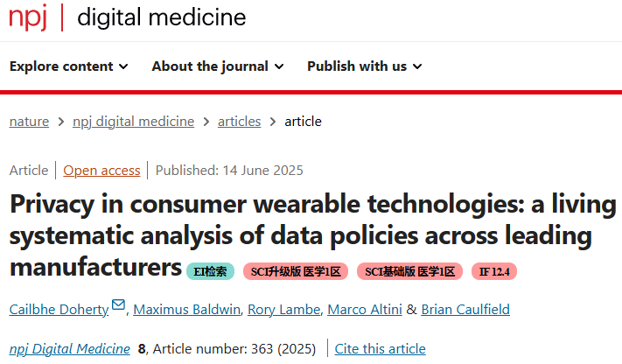Click the SCI升级版 医学1区 badge
The image size is (622, 364).
[x=296, y=271]
